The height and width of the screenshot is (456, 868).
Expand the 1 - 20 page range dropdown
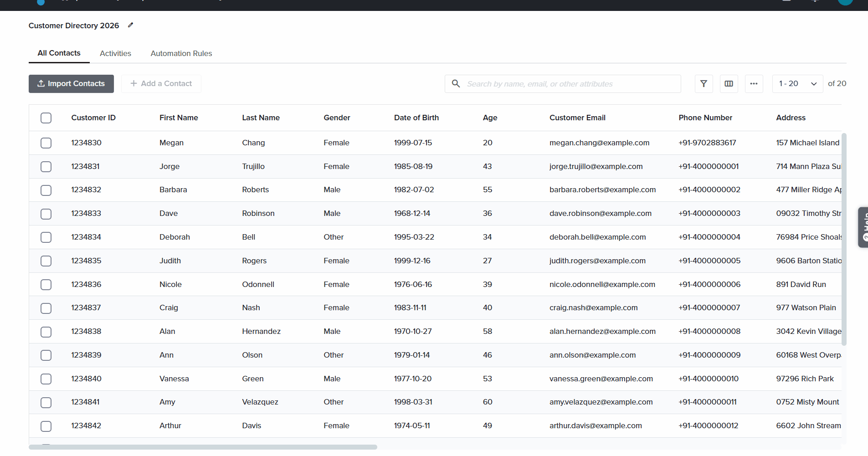[x=797, y=84]
